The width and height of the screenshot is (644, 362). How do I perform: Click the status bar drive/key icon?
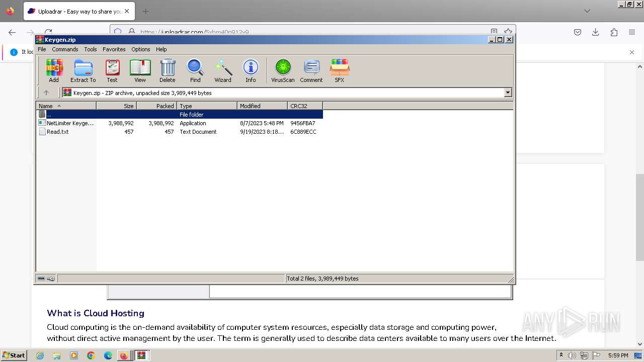tap(46, 279)
